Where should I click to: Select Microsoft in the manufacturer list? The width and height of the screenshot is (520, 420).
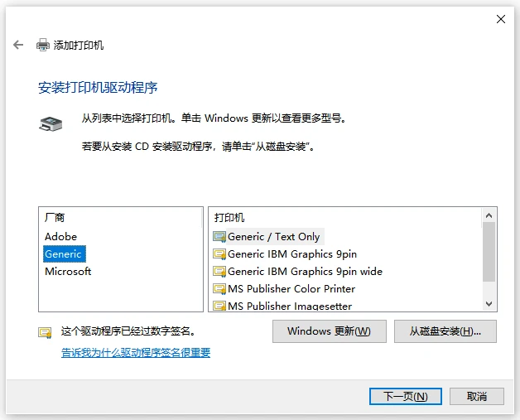tap(68, 272)
